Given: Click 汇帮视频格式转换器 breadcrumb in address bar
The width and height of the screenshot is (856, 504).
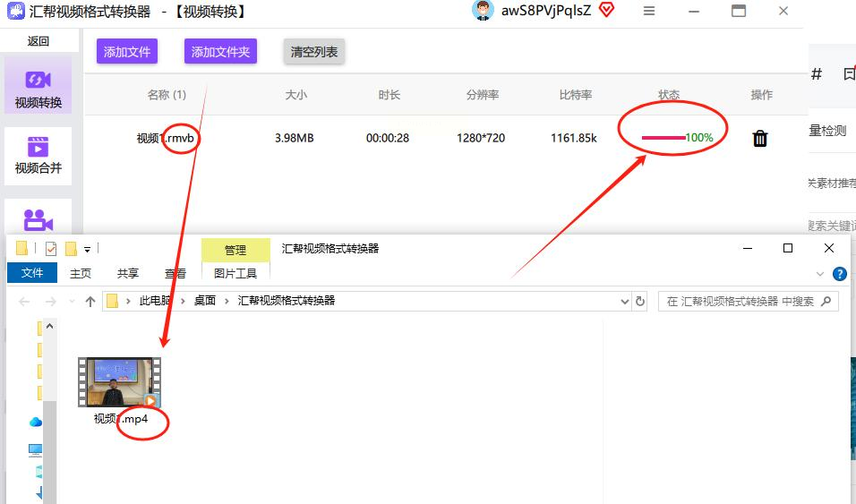Looking at the screenshot, I should tap(286, 301).
